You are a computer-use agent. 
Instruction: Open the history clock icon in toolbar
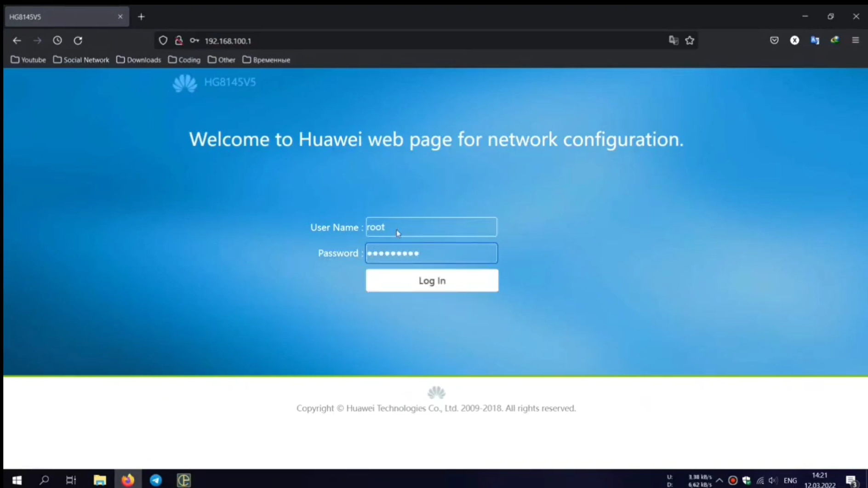click(x=57, y=40)
